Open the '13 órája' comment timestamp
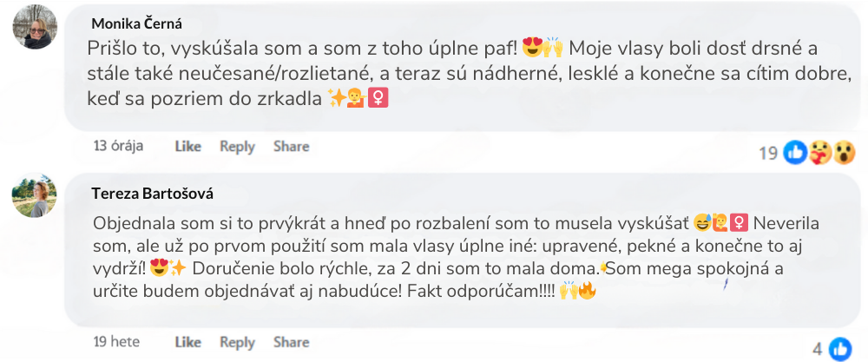This screenshot has width=868, height=362. click(x=118, y=146)
